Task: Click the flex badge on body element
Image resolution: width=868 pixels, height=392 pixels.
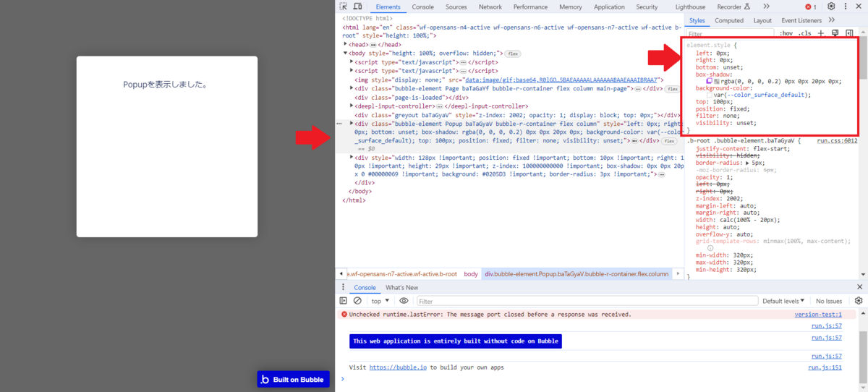Action: (x=513, y=54)
